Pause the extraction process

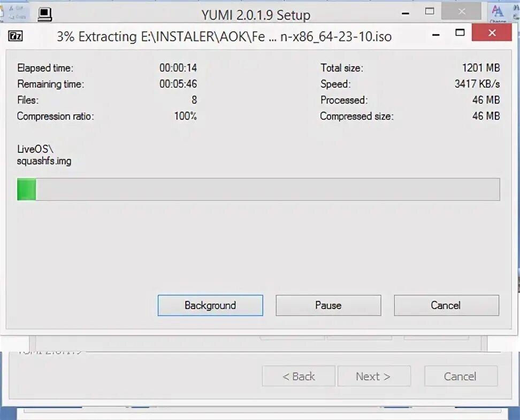coord(328,306)
